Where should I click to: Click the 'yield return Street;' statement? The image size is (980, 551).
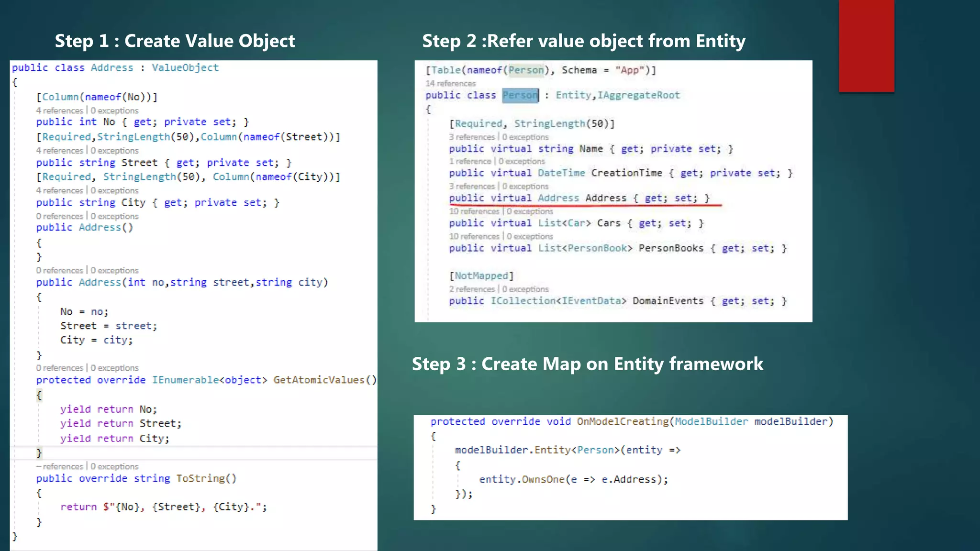[121, 424]
